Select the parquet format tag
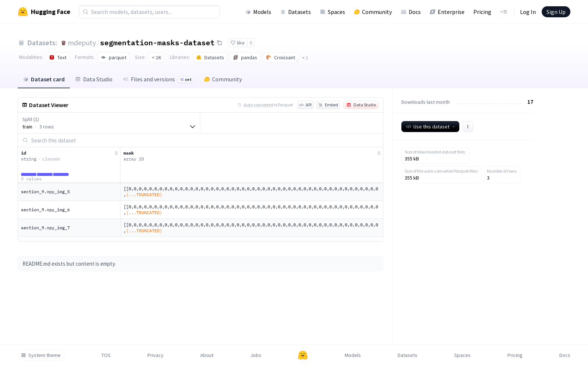 pyautogui.click(x=114, y=57)
